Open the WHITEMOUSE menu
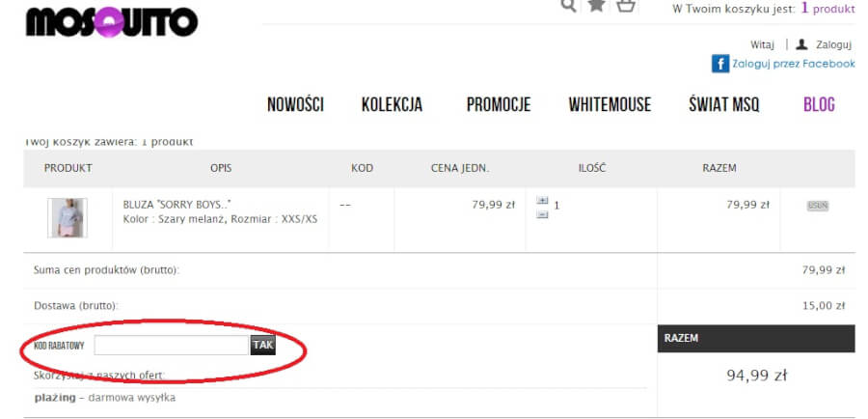Image resolution: width=868 pixels, height=419 pixels. 610,104
